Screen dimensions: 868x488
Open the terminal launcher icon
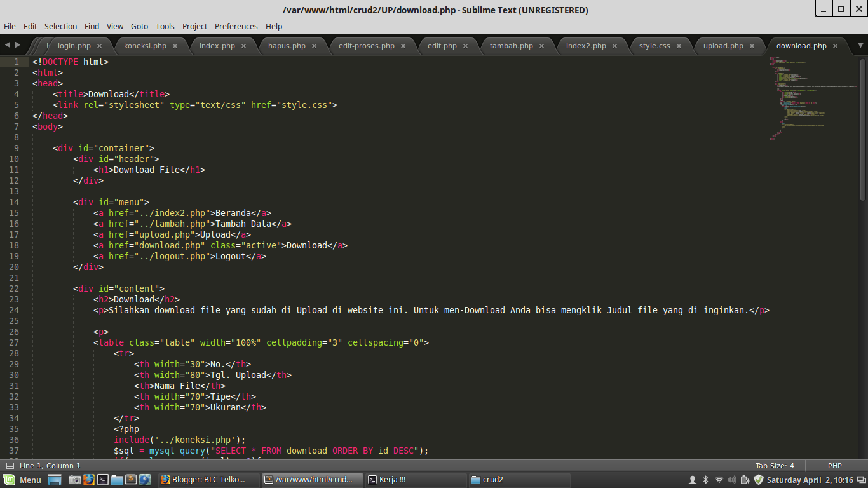[x=103, y=480]
